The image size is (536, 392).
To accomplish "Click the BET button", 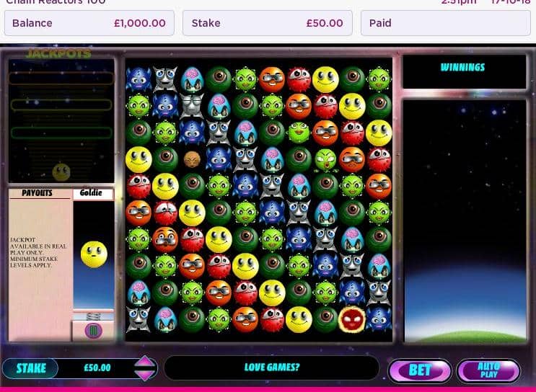I will click(420, 370).
